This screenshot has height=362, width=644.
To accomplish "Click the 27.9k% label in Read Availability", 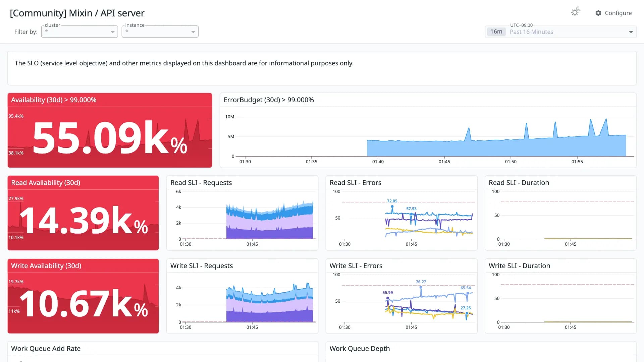I will click(16, 198).
